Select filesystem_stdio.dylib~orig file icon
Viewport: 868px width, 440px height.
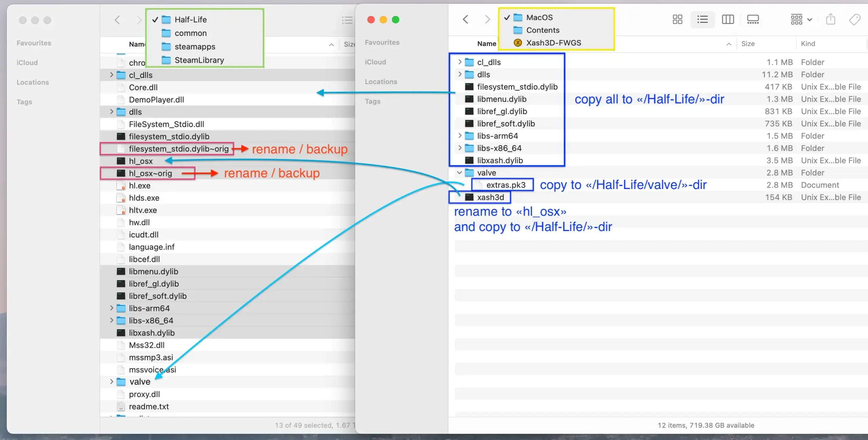[x=121, y=149]
